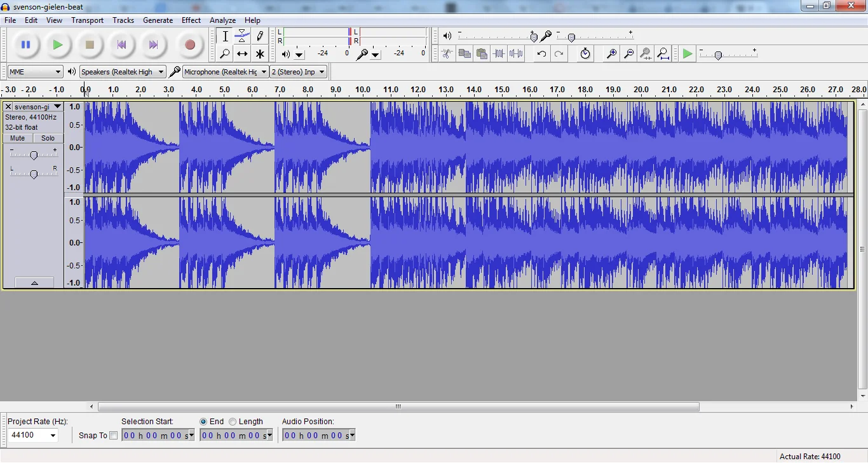Click the Zoom In magnifier icon
This screenshot has width=868, height=463.
click(611, 54)
